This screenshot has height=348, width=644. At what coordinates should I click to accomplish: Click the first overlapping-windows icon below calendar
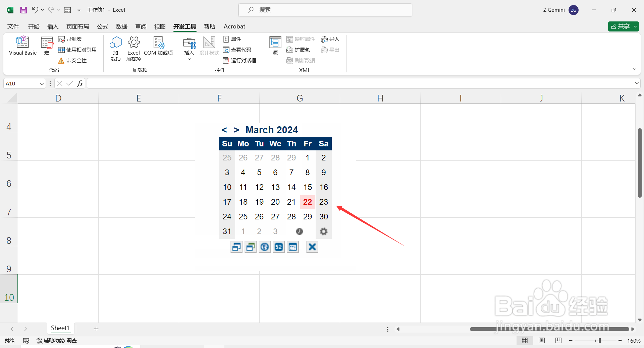236,247
